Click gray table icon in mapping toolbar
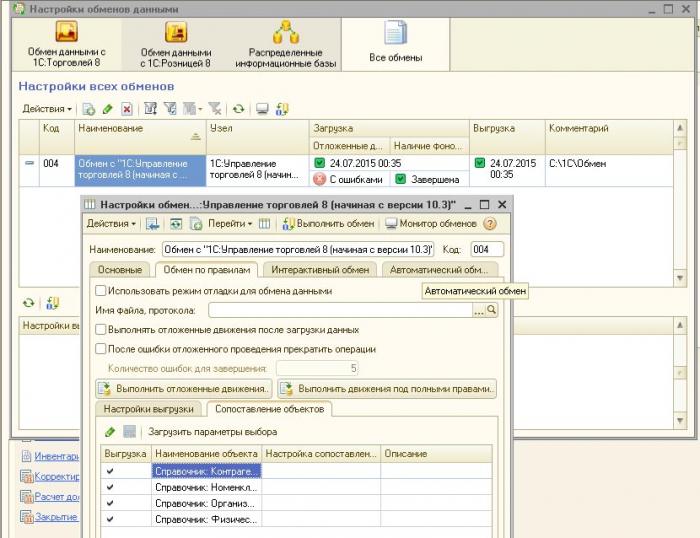700x538 pixels. pyautogui.click(x=129, y=432)
